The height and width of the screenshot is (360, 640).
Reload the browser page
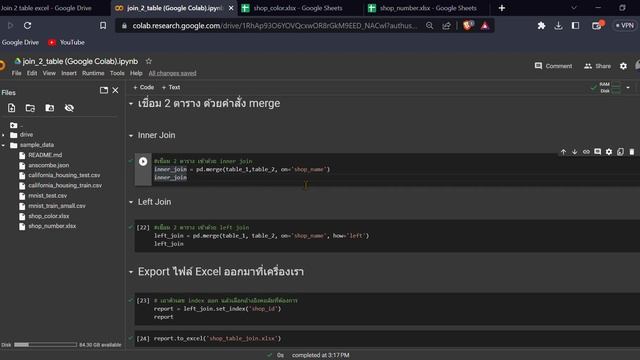[x=27, y=25]
